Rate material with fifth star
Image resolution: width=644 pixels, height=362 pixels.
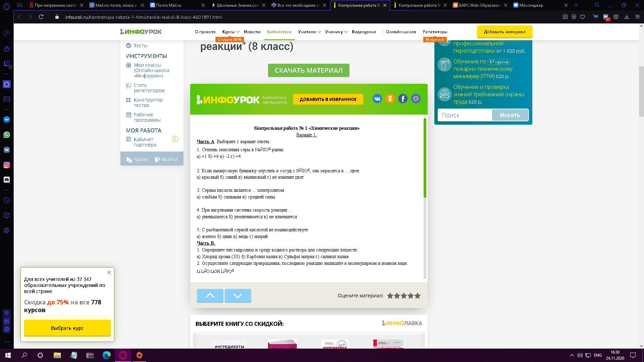click(x=418, y=296)
